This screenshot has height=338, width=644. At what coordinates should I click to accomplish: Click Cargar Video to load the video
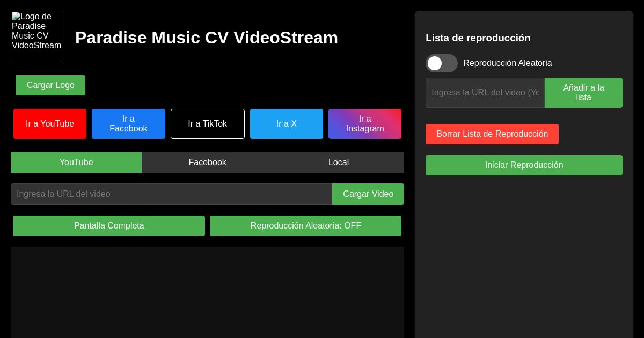tap(368, 194)
